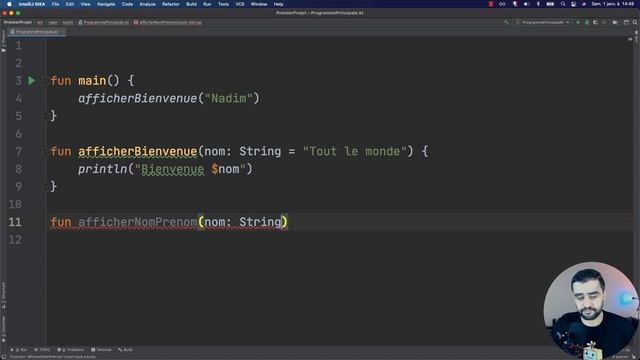The image size is (640, 360).
Task: Click the afficherBienvenue function declaration name
Action: tap(138, 151)
